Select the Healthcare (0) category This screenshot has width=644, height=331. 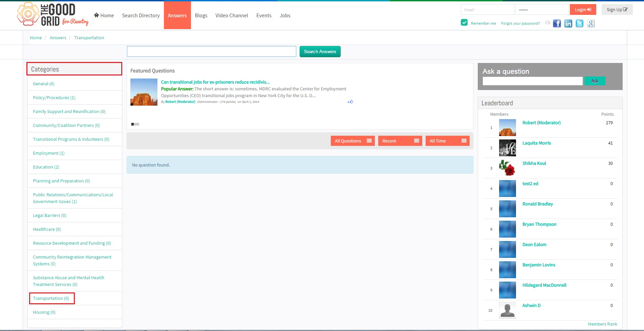pyautogui.click(x=47, y=229)
